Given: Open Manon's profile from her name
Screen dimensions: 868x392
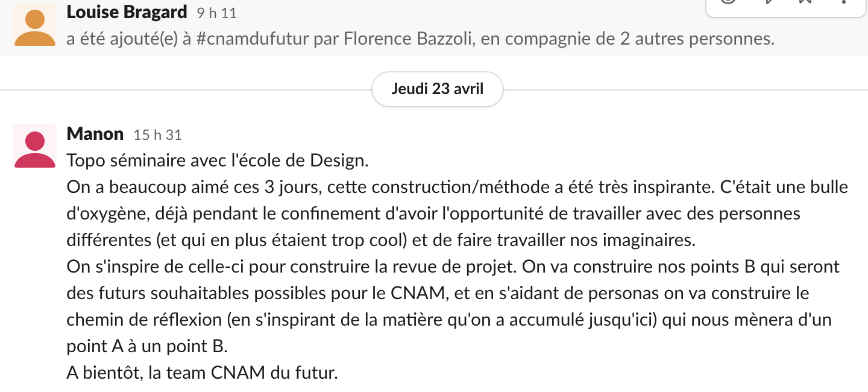Looking at the screenshot, I should tap(95, 134).
